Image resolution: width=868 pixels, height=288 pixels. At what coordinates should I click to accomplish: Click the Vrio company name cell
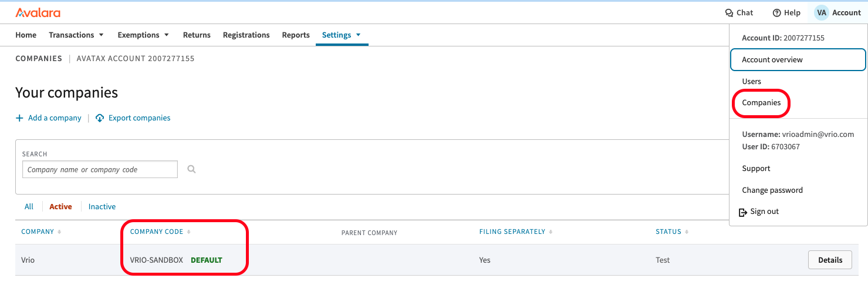tap(28, 260)
